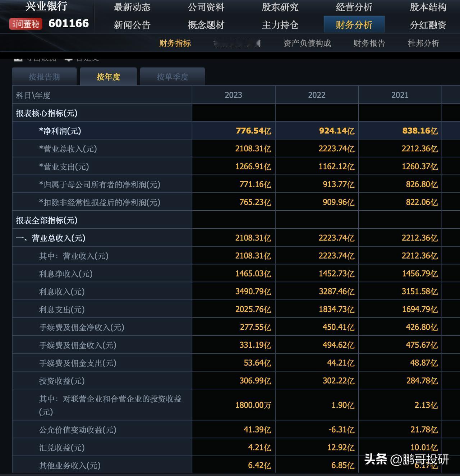Select the 手续费及佣金收入(元) row label
The width and height of the screenshot is (460, 476).
coord(78,345)
